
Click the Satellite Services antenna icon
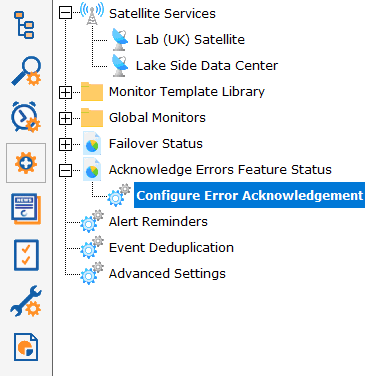pyautogui.click(x=92, y=13)
